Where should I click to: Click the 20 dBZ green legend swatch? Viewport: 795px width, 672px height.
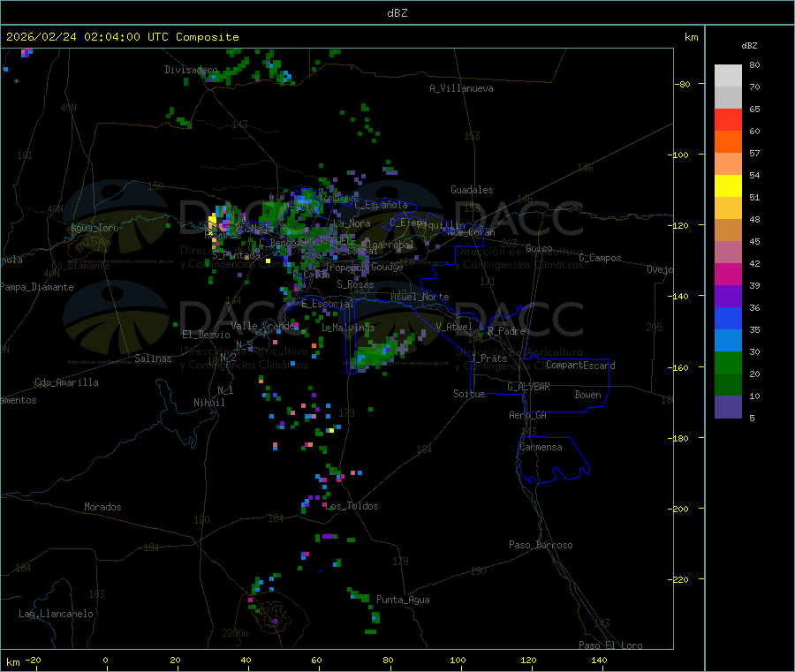click(728, 385)
